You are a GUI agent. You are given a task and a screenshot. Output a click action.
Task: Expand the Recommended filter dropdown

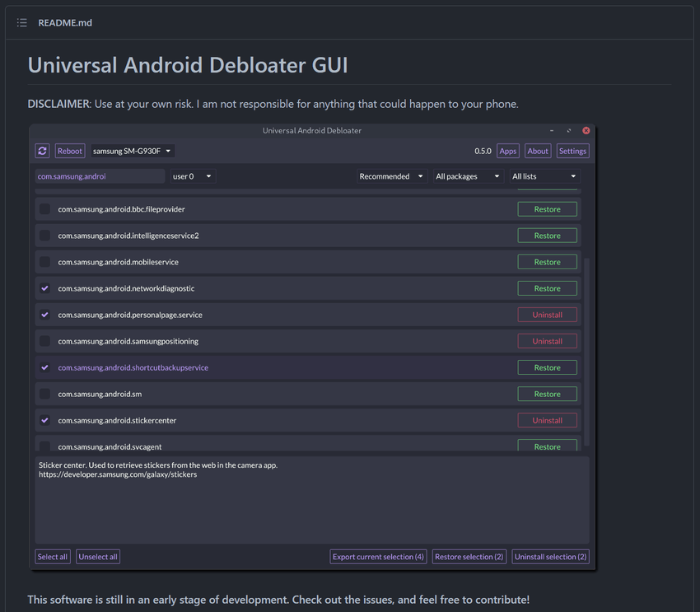point(392,176)
